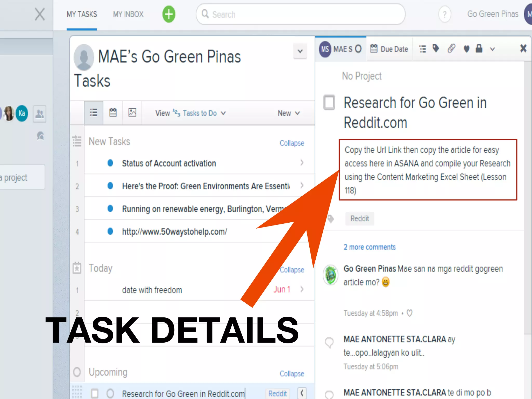Set the Due Date in task pane
The image size is (532, 399).
[389, 49]
